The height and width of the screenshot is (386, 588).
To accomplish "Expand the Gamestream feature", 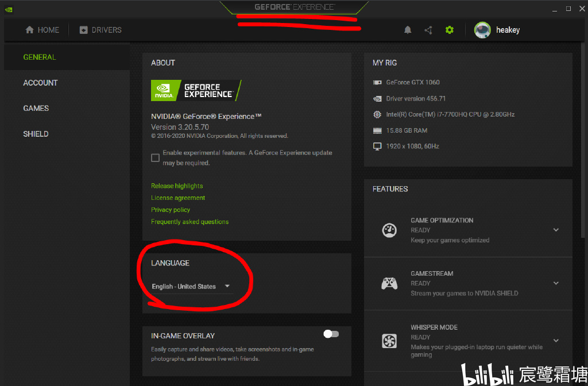I will coord(556,283).
